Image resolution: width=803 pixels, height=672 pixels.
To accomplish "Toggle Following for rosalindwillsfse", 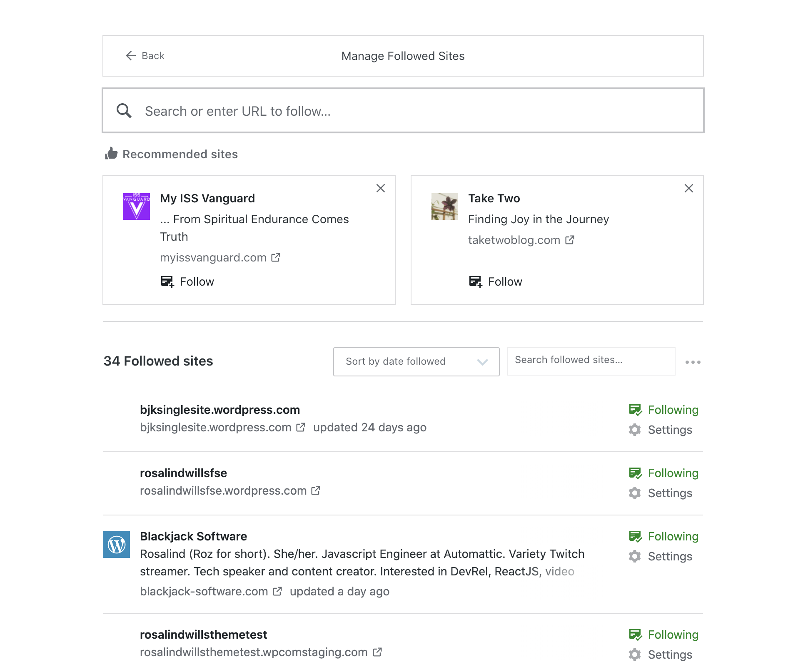I will (x=664, y=473).
